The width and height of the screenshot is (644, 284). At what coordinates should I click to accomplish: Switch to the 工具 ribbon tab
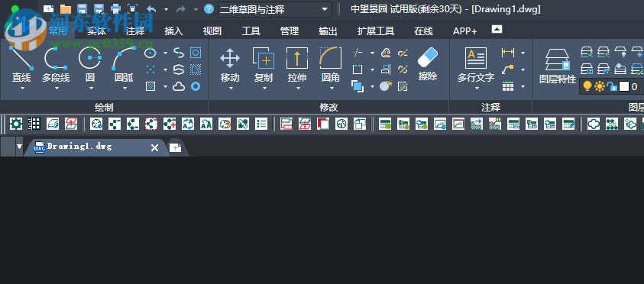tap(251, 31)
